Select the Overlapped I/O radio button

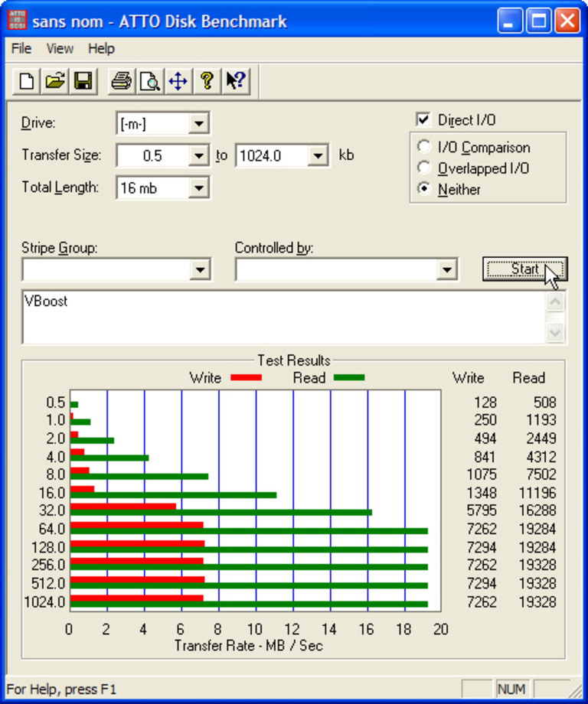(423, 168)
